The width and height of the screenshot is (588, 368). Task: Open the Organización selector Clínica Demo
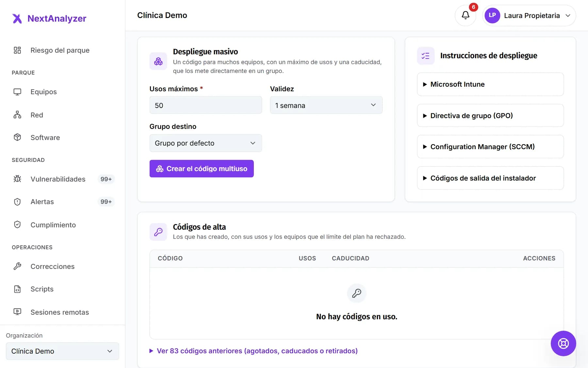click(x=62, y=351)
